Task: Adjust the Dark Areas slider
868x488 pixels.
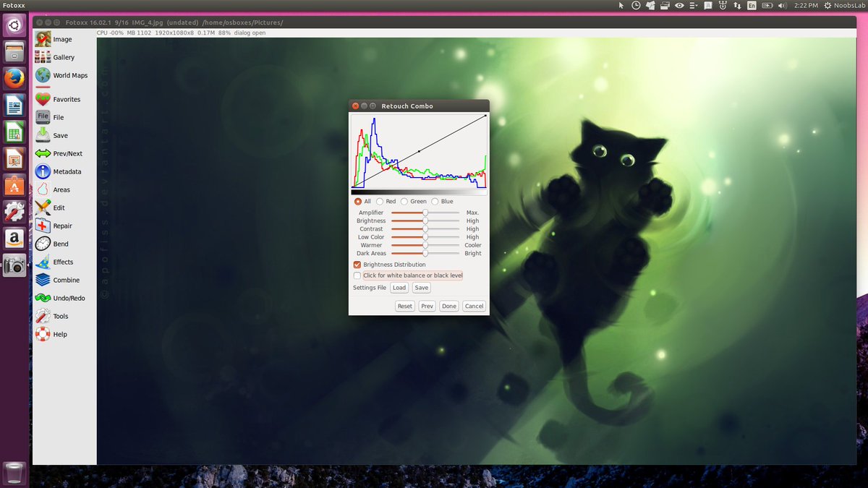Action: coord(425,253)
